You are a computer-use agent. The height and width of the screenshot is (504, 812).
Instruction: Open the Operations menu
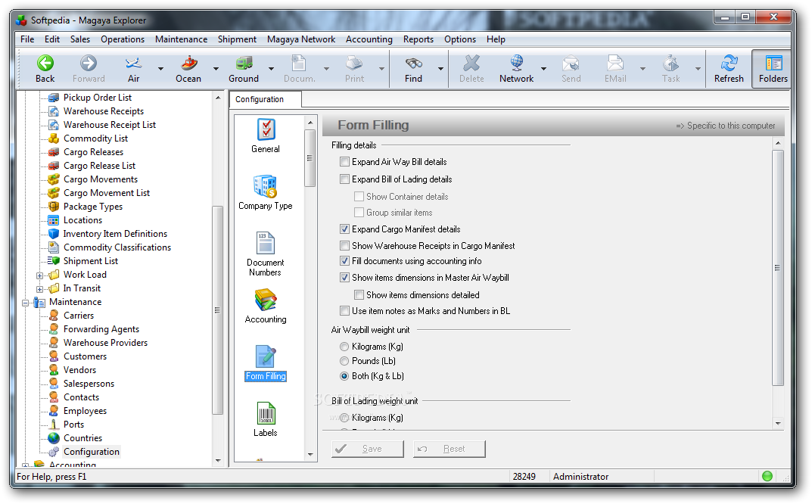coord(123,39)
